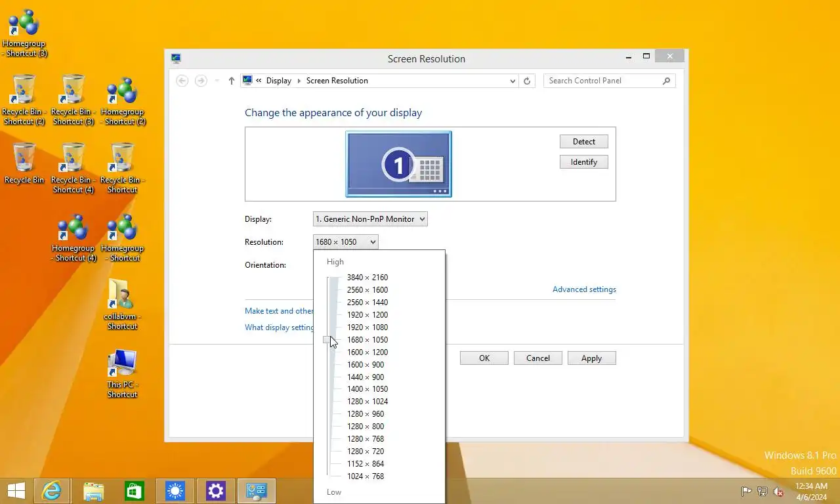Open Homegroup - Shortcut (4) desktop icon
Screen dimensions: 840x504
(73, 238)
